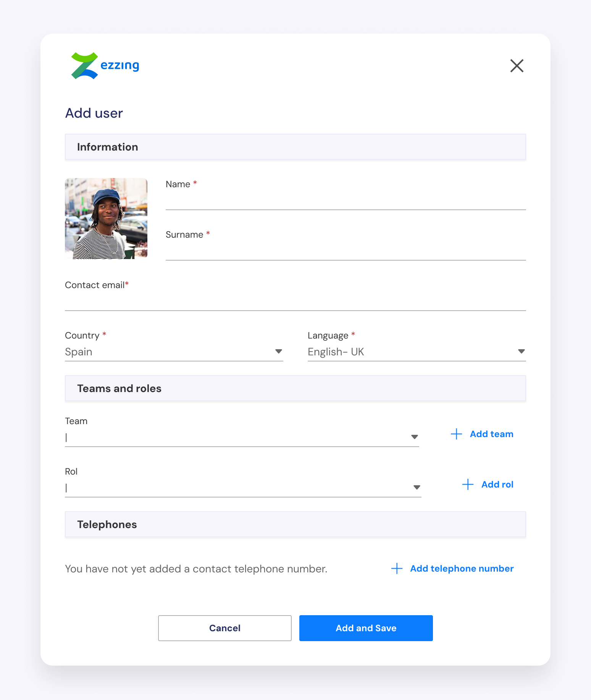Open the Country dropdown arrow
Viewport: 591px width, 700px height.
(x=279, y=352)
